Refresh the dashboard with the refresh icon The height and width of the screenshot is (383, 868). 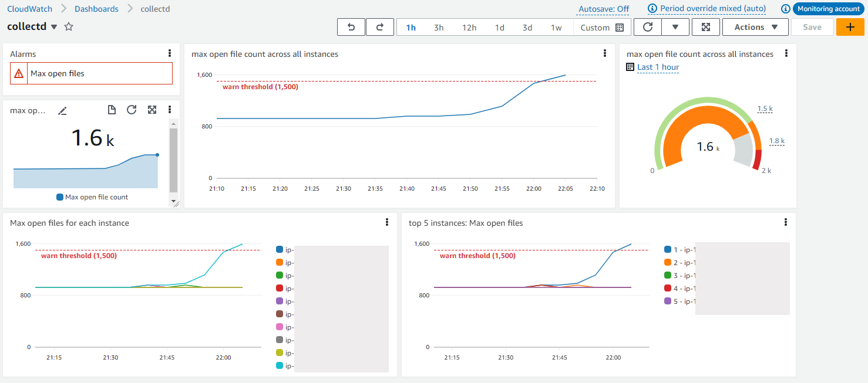647,26
